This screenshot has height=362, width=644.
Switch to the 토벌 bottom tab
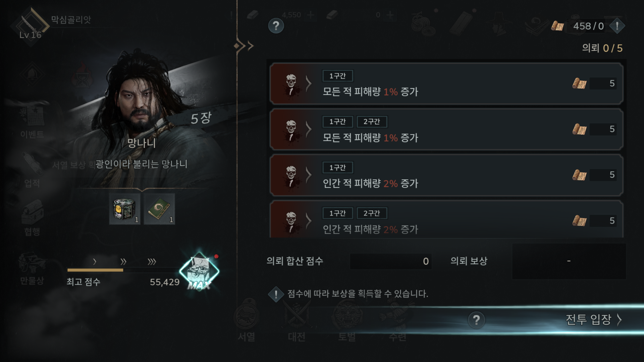click(347, 320)
